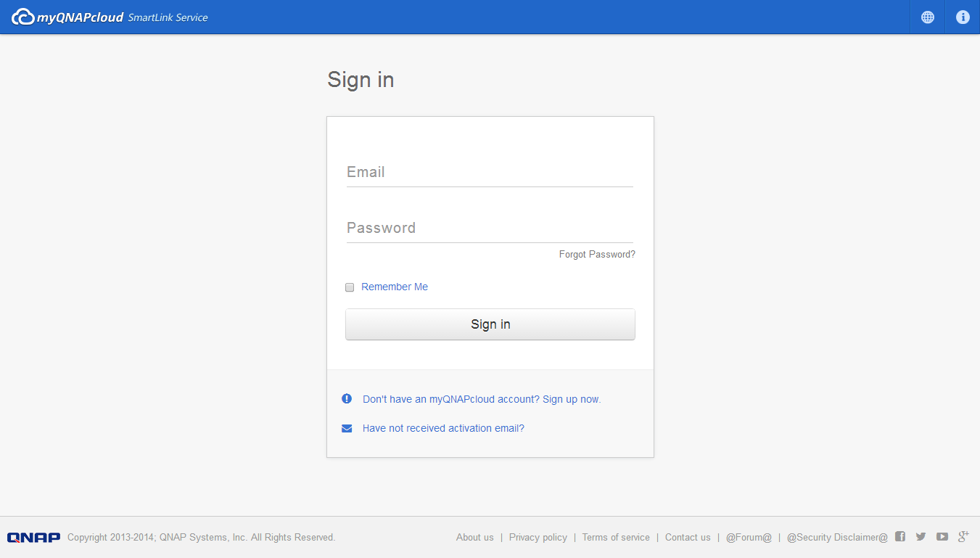980x558 pixels.
Task: Focus the Password input field
Action: (x=490, y=229)
